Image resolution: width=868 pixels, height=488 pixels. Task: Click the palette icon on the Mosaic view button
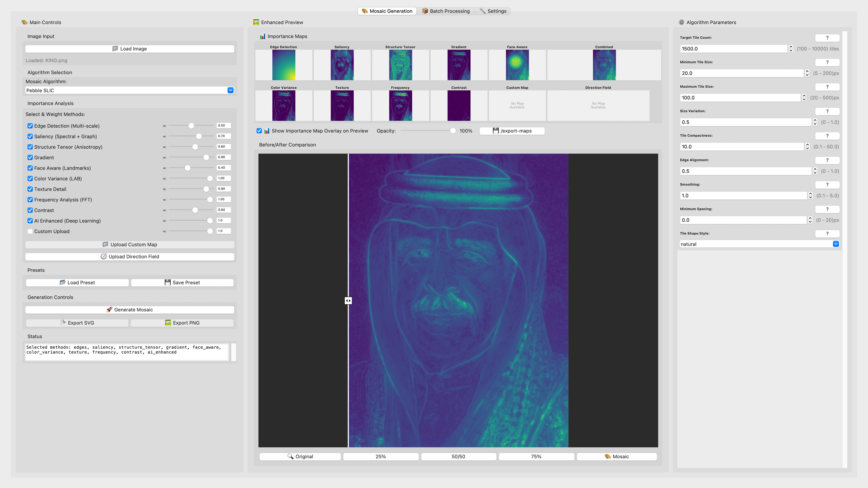pyautogui.click(x=608, y=456)
